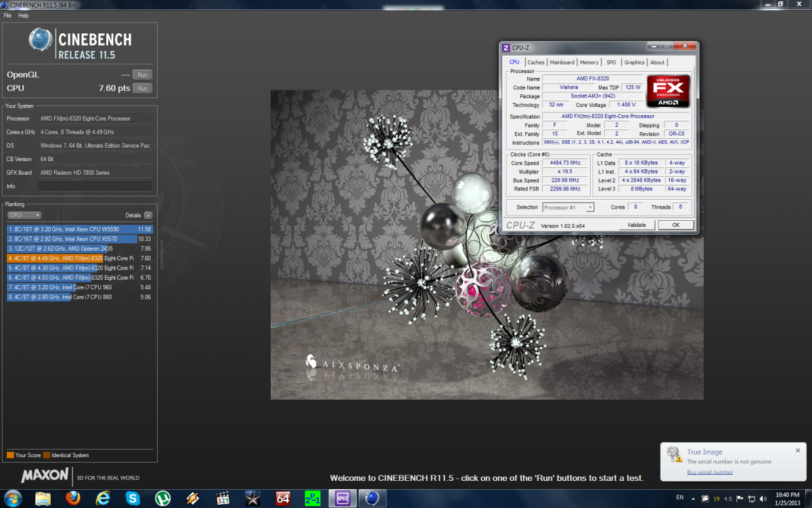Click the Info input field
Screen dimensions: 812x508
pyautogui.click(x=95, y=186)
